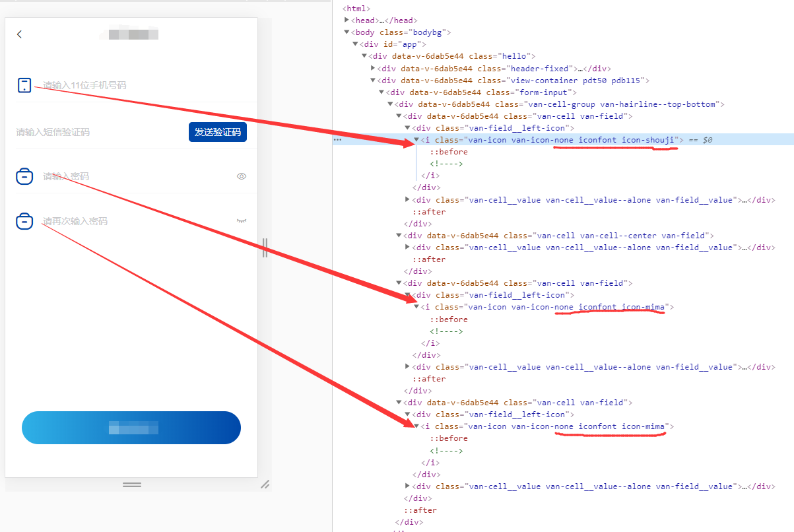Click the drag handle bar at the preview bottom
This screenshot has width=794, height=532.
point(131,484)
